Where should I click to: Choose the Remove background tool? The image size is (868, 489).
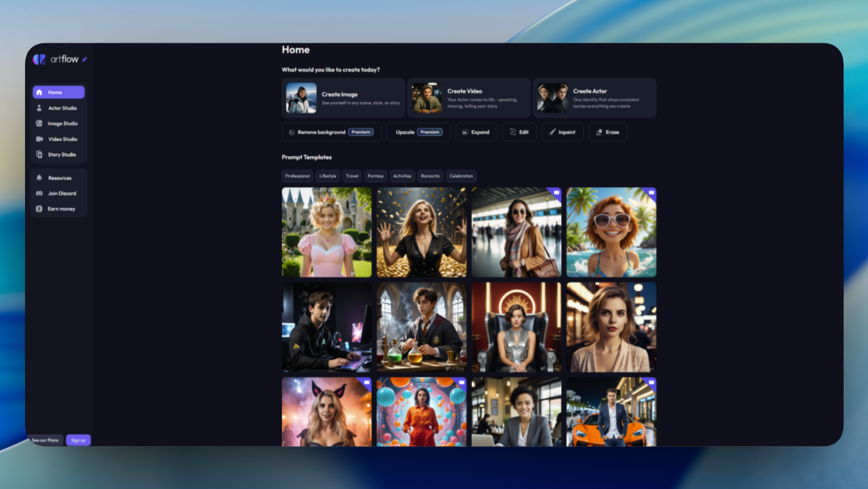tap(331, 132)
